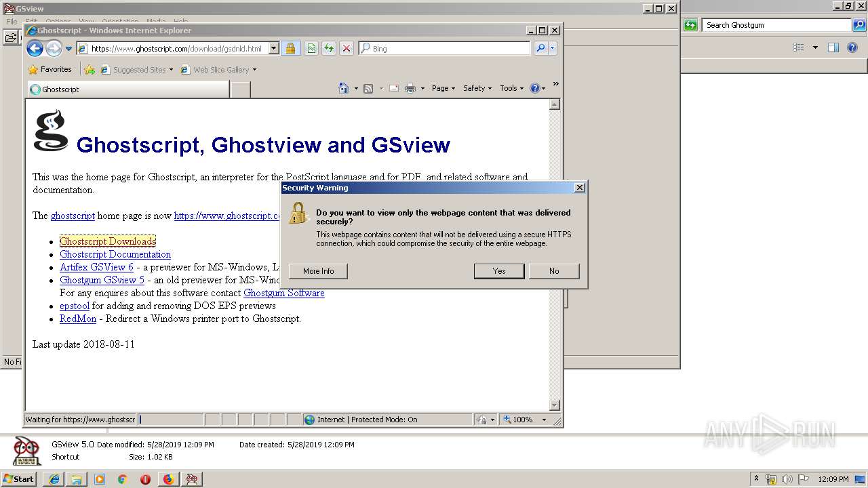Open the epstool link
Screen dimensions: 868x488
75,306
